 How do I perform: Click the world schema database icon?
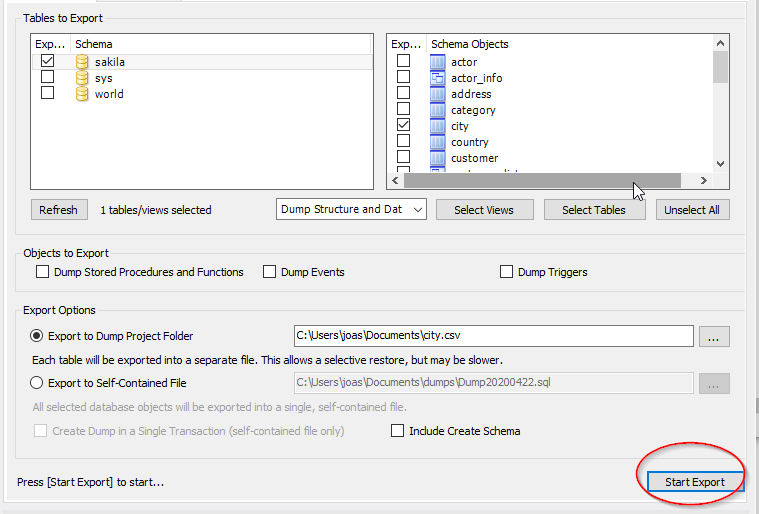coord(83,94)
